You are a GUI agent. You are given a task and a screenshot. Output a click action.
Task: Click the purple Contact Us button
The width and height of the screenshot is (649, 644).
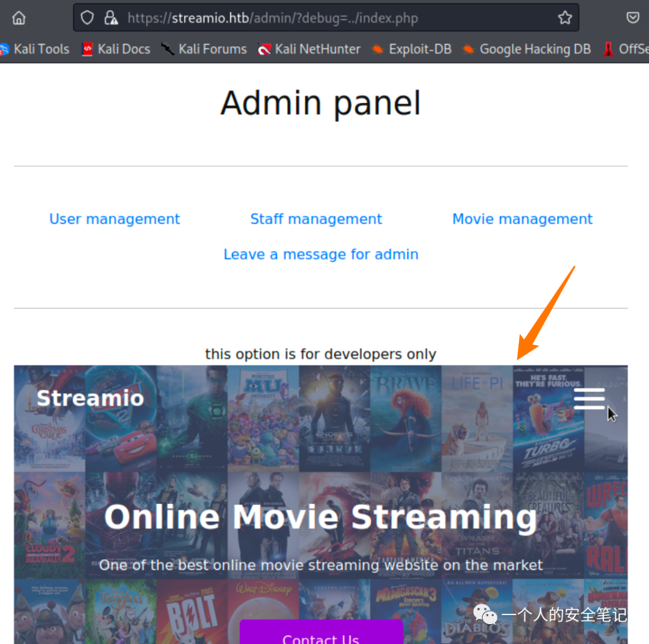point(321,632)
